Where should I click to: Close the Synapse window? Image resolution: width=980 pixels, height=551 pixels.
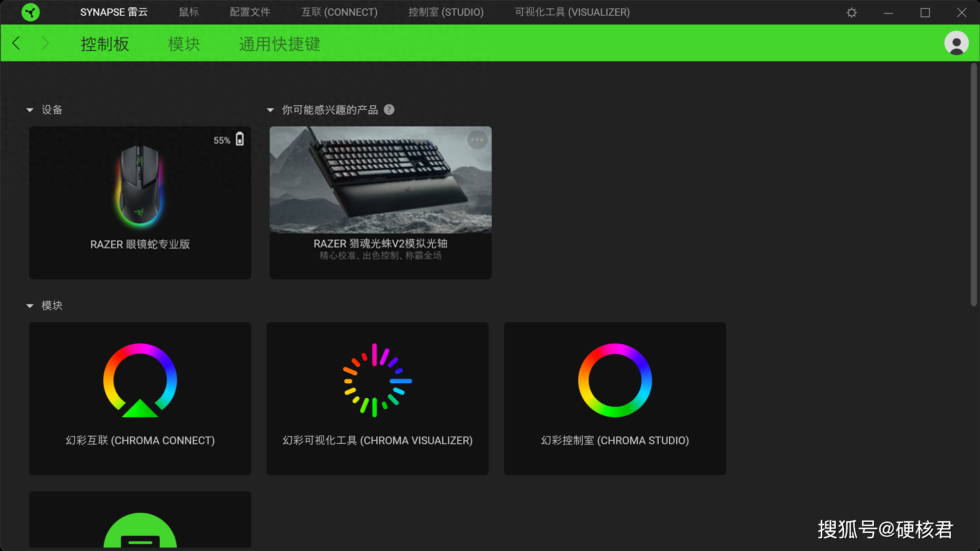click(x=962, y=13)
